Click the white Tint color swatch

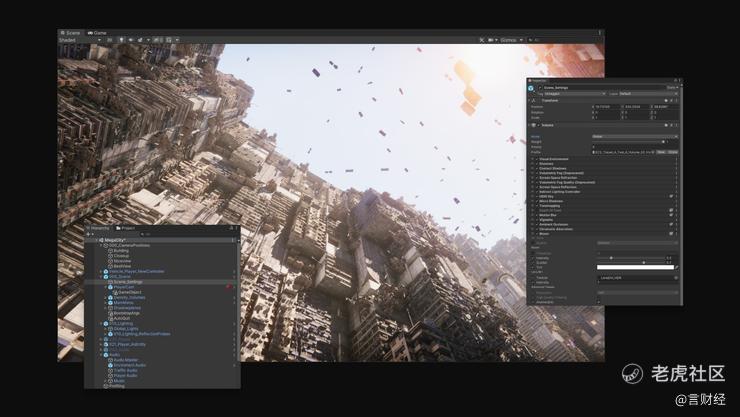click(635, 267)
